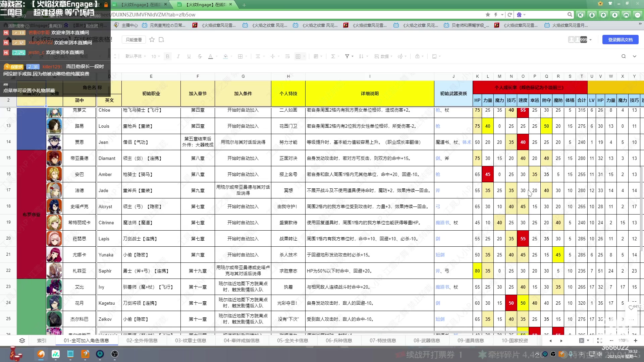Image resolution: width=644 pixels, height=362 pixels.
Task: Click the sum sigma function icon
Action: pos(333,56)
